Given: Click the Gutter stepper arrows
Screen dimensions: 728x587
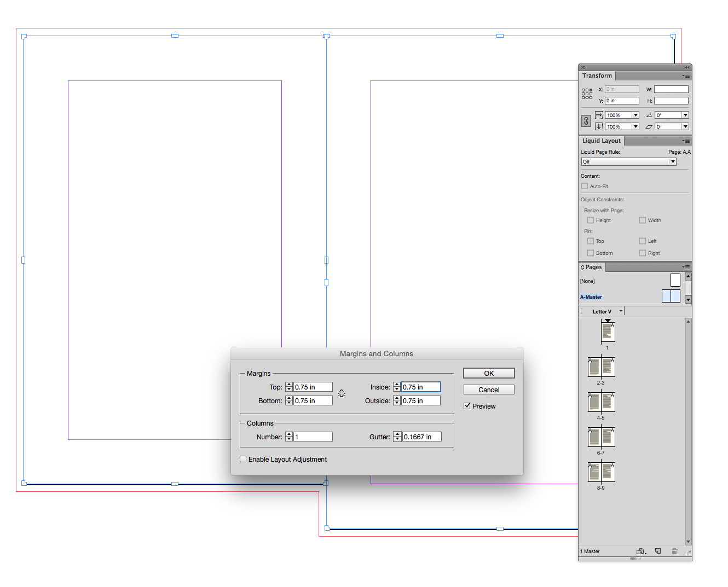Looking at the screenshot, I should tap(397, 437).
